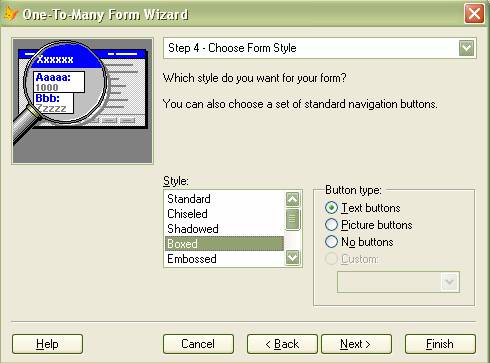The height and width of the screenshot is (363, 490).
Task: Click the Cancel button
Action: [198, 344]
